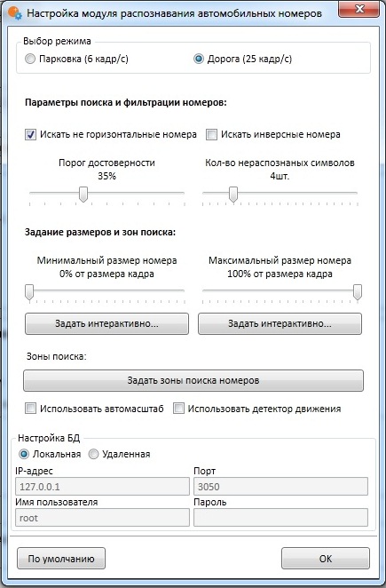
Task: Select the Дорога (25 кадр/с) mode
Action: click(x=199, y=59)
